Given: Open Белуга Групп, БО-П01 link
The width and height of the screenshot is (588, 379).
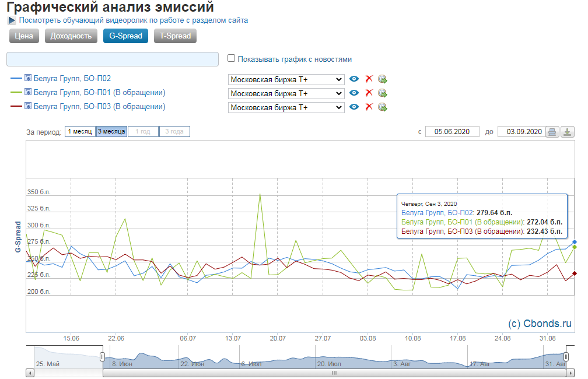Looking at the screenshot, I should pos(99,92).
